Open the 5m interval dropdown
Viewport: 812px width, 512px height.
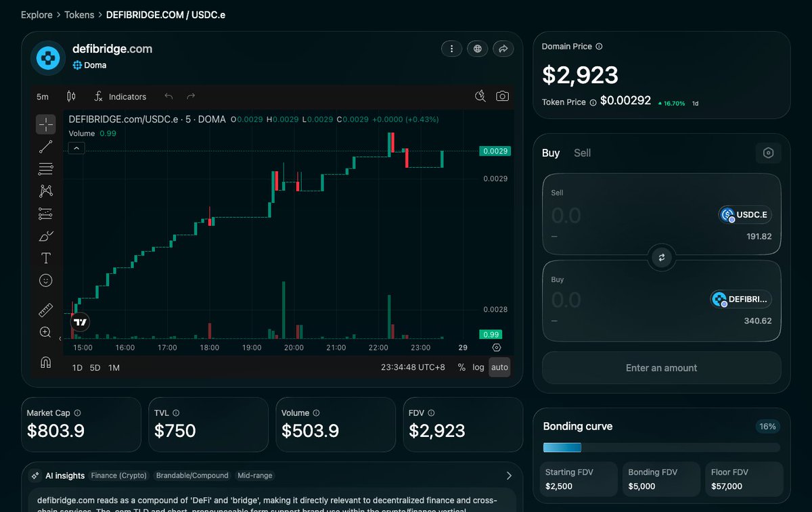point(43,97)
